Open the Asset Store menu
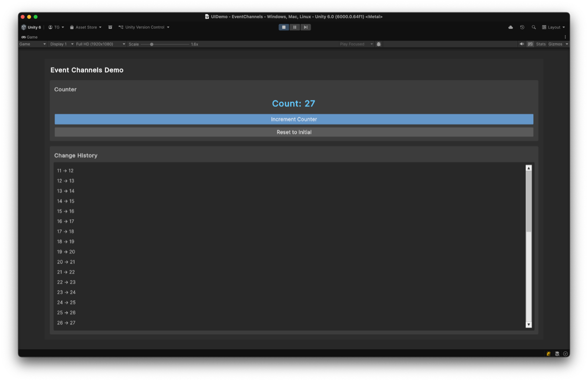Image resolution: width=588 pixels, height=381 pixels. click(86, 27)
